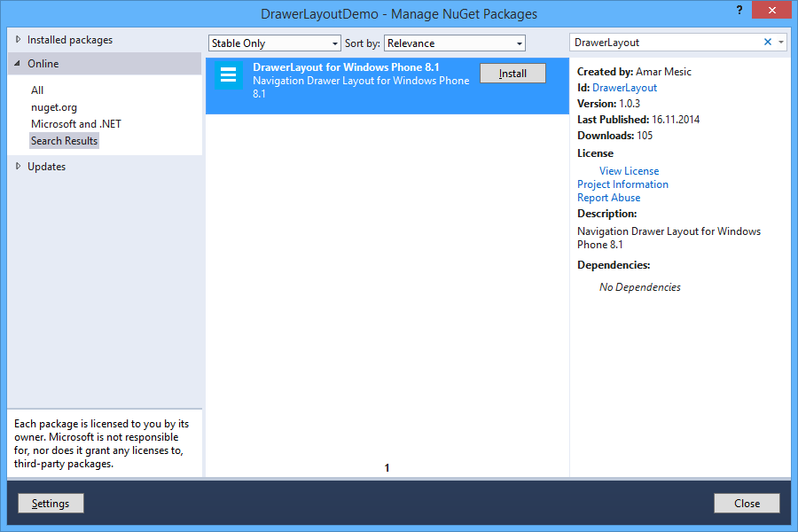This screenshot has width=798, height=532.
Task: Click the Version 1.0.3 text
Action: point(608,104)
